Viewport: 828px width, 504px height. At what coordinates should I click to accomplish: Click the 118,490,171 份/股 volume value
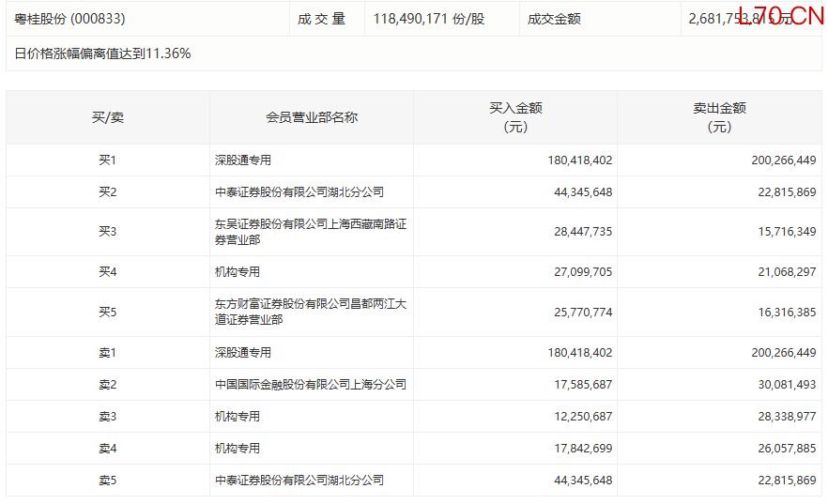(429, 19)
